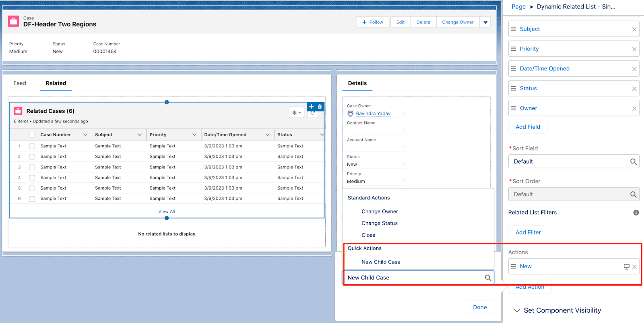The image size is (644, 323).
Task: Click the info icon beside Related List Filters
Action: tap(636, 213)
